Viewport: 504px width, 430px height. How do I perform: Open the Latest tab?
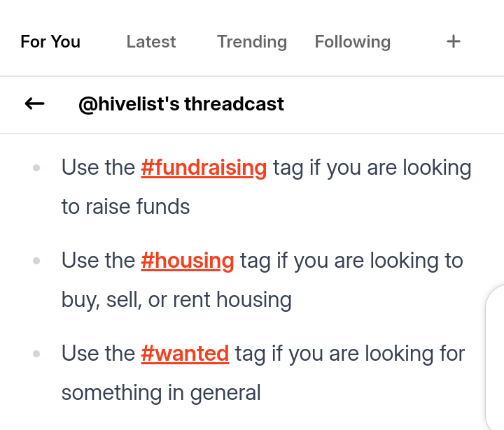click(x=151, y=42)
